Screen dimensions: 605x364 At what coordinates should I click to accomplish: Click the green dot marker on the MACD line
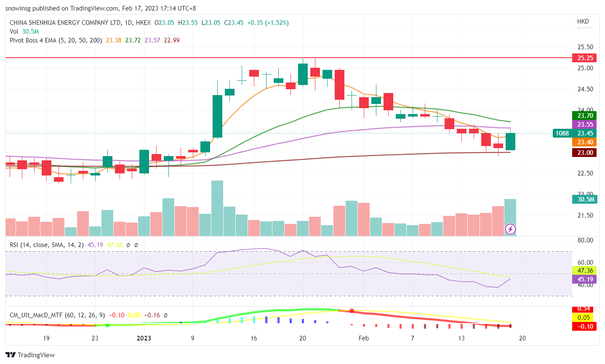click(107, 325)
